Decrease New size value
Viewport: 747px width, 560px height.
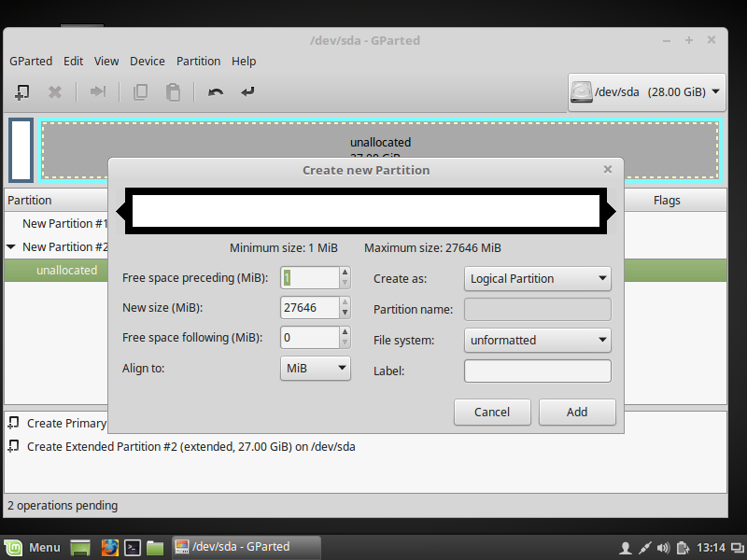pyautogui.click(x=345, y=314)
